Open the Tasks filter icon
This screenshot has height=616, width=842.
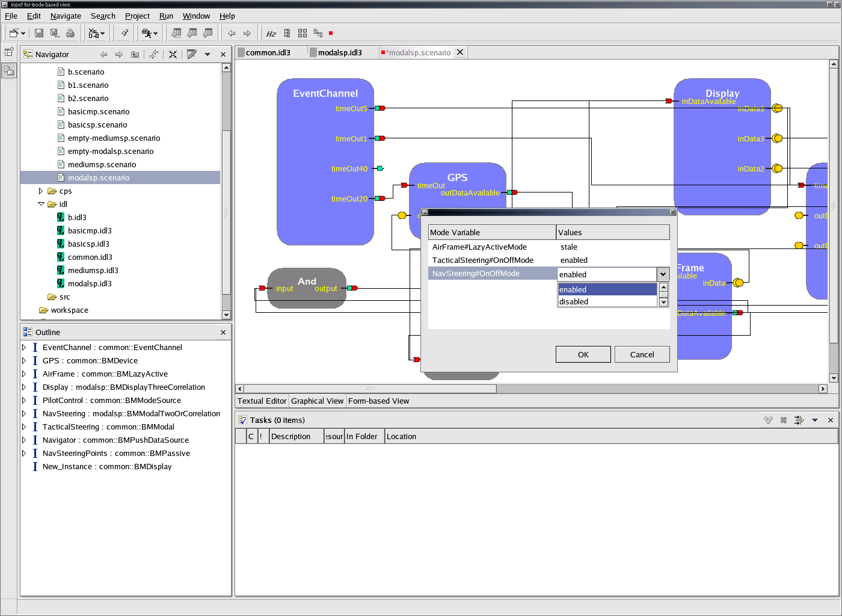click(799, 420)
